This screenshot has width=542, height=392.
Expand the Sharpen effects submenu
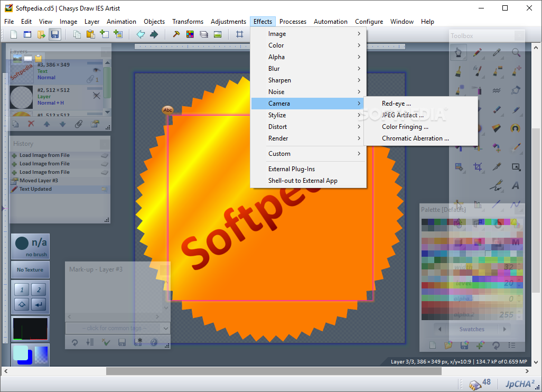tap(309, 80)
